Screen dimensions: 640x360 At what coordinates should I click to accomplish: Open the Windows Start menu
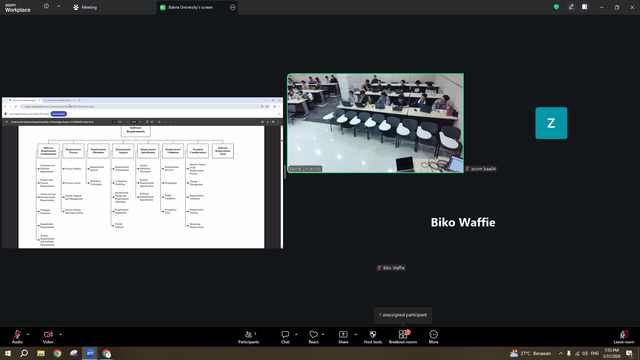coord(8,353)
